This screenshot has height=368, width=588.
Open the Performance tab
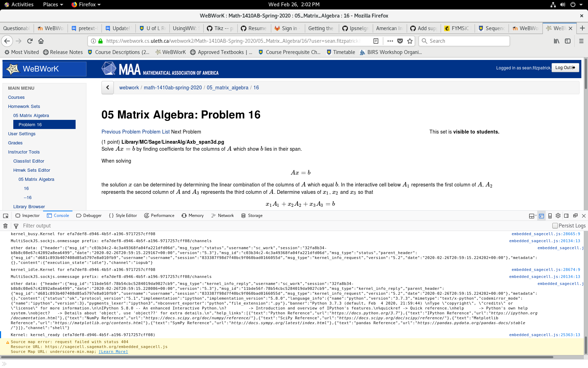coord(159,216)
